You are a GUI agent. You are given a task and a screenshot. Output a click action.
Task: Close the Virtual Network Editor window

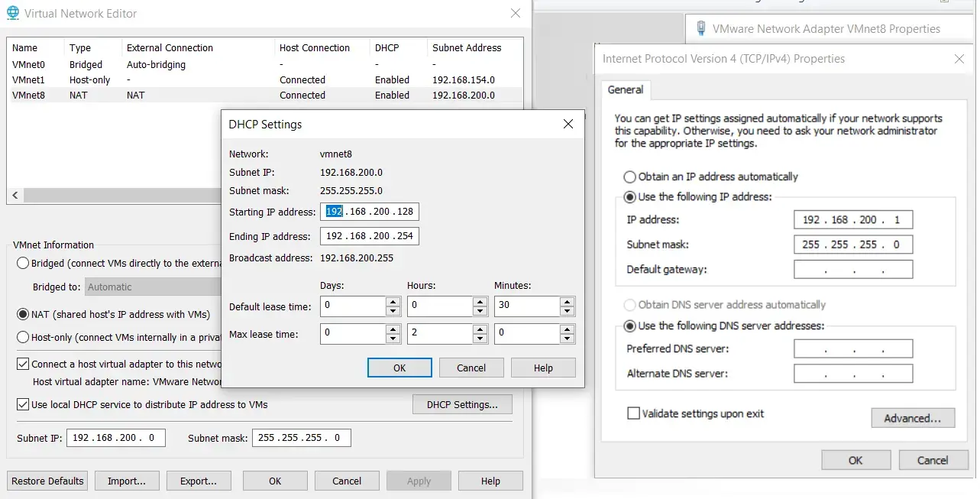(x=516, y=13)
